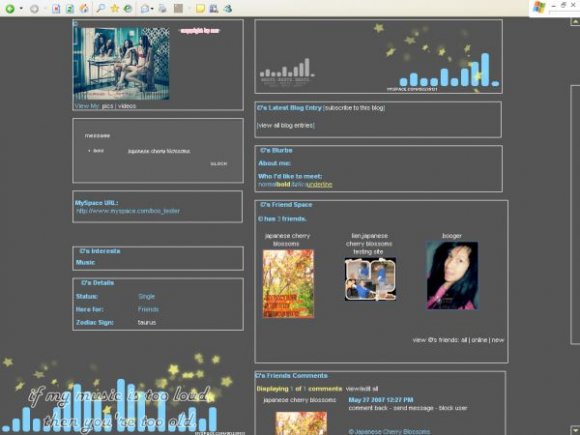580x435 pixels.
Task: Open the browsing History icon
Action: (128, 8)
